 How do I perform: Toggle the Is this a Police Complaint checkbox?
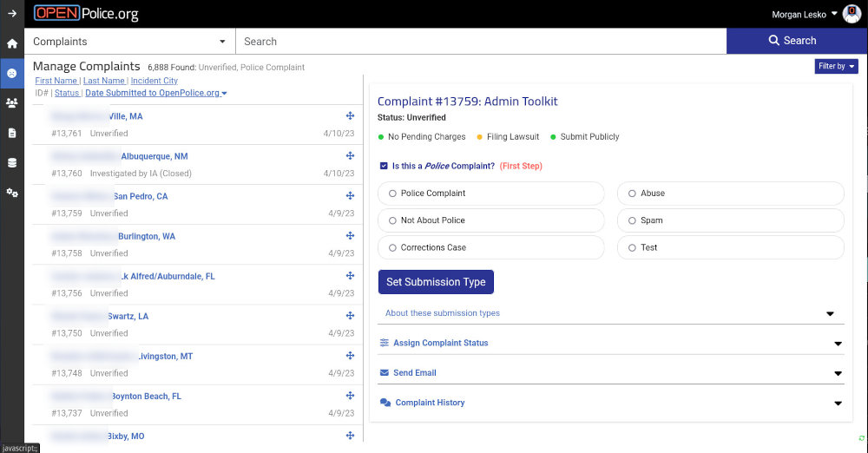coord(384,166)
